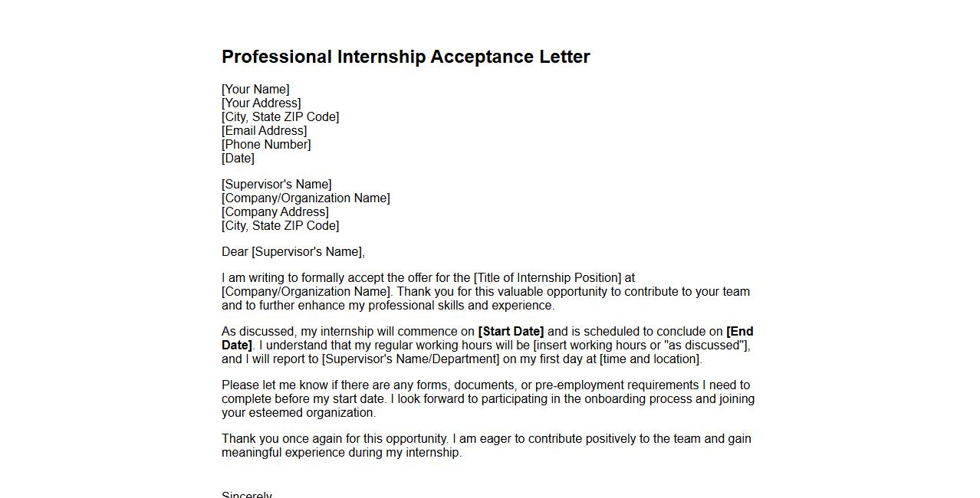
Task: Click the 'Sincerely' closing line
Action: pyautogui.click(x=247, y=494)
